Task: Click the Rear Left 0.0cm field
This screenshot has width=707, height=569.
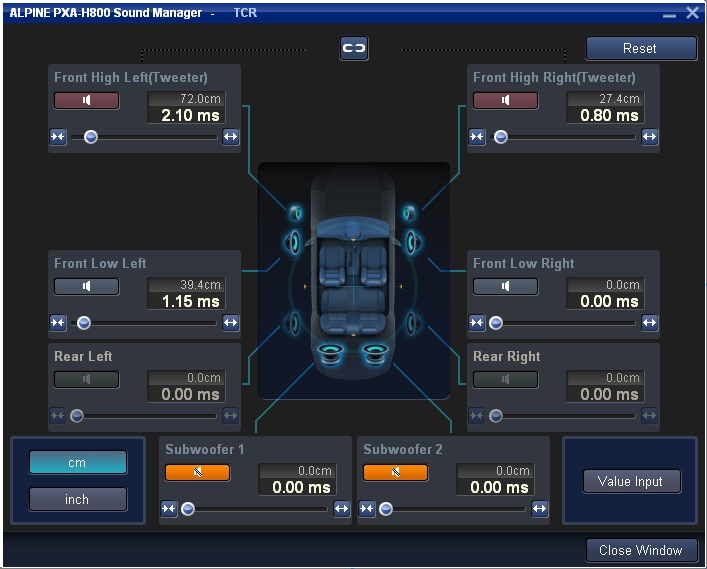Action: coord(187,378)
